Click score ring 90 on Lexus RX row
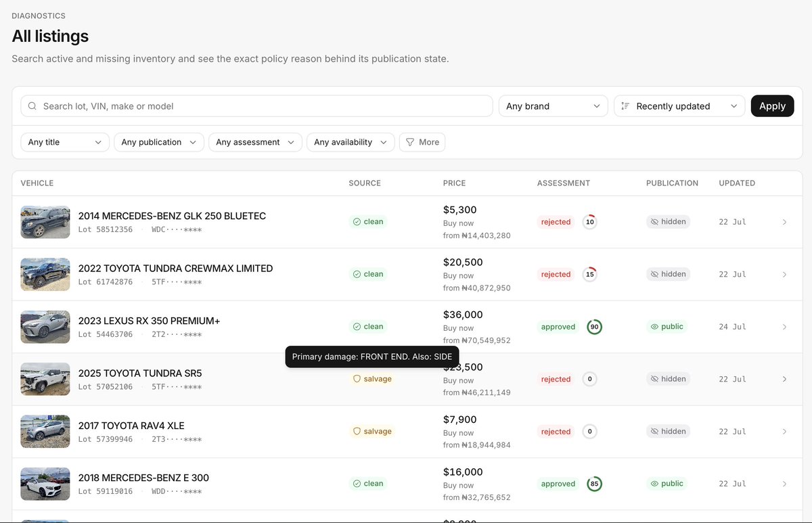Image resolution: width=812 pixels, height=523 pixels. click(x=594, y=327)
